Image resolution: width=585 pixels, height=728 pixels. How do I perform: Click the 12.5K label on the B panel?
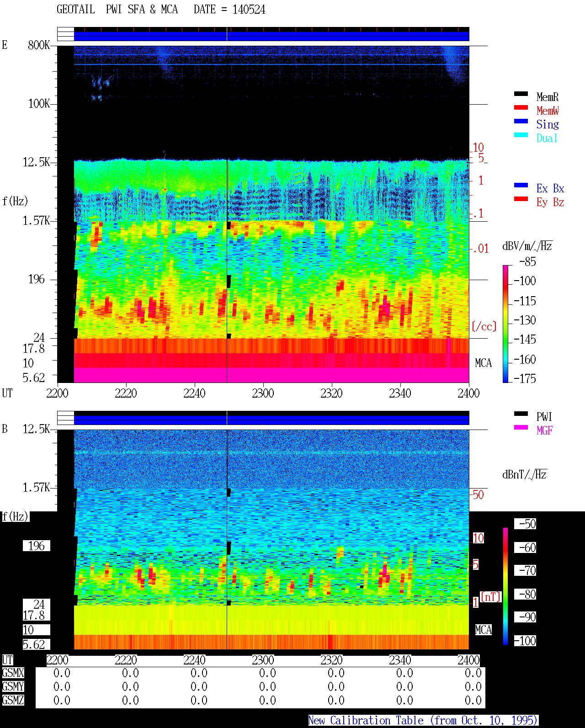pos(37,429)
